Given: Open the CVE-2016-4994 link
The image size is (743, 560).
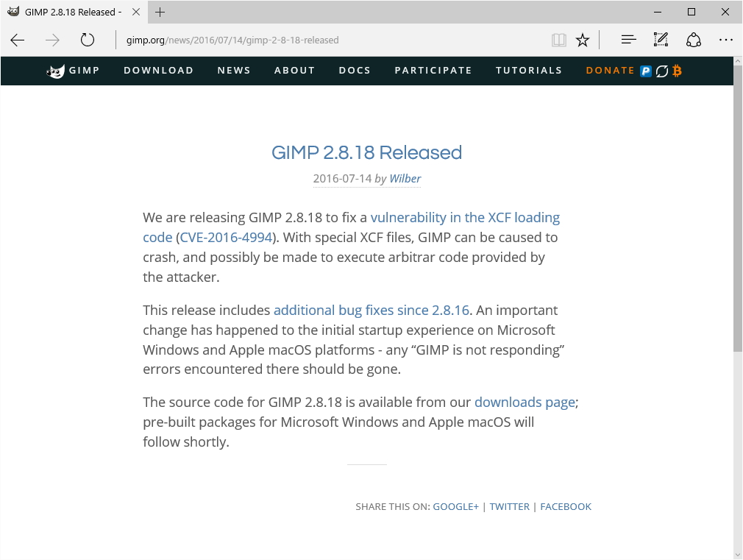Looking at the screenshot, I should (x=225, y=238).
